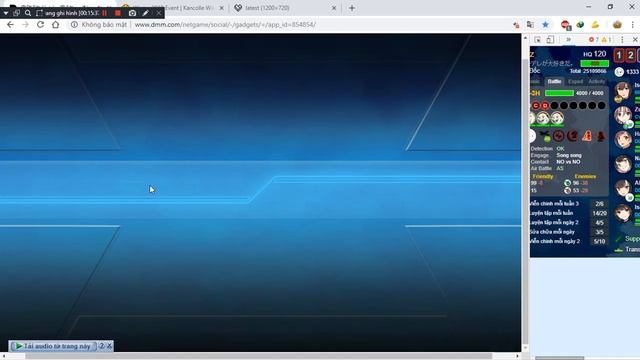640x360 pixels.
Task: Click the 'Tải audio từ trang này' button
Action: click(x=53, y=346)
